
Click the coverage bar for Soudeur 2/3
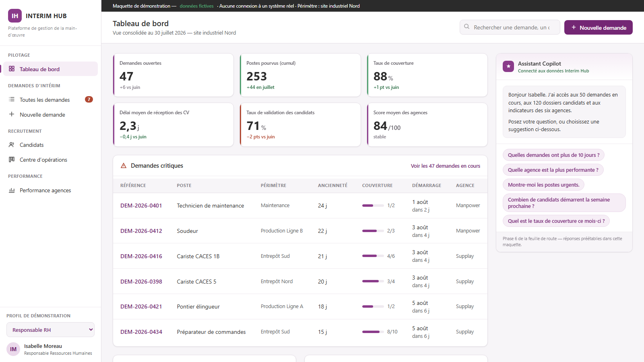click(x=373, y=231)
